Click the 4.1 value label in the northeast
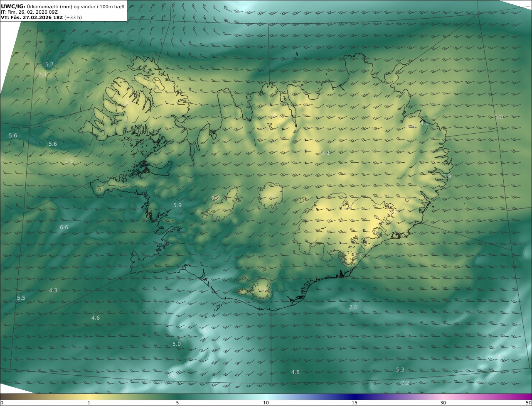 coord(424,122)
